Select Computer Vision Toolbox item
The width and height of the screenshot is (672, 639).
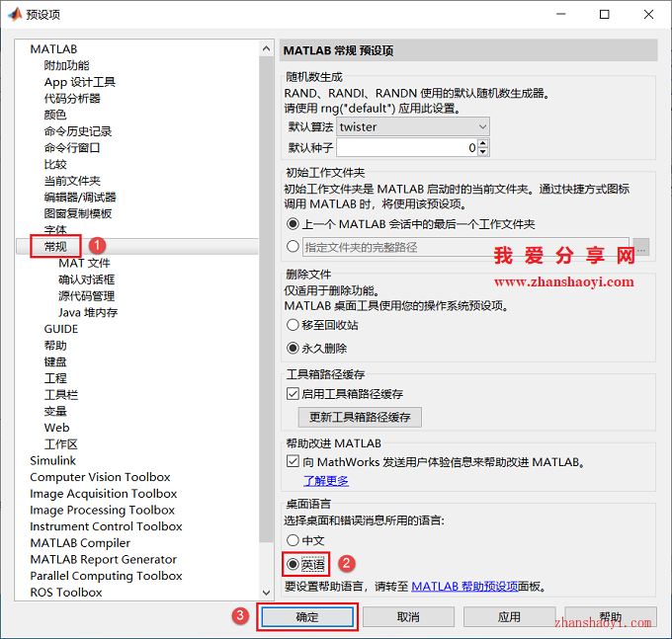pos(100,477)
